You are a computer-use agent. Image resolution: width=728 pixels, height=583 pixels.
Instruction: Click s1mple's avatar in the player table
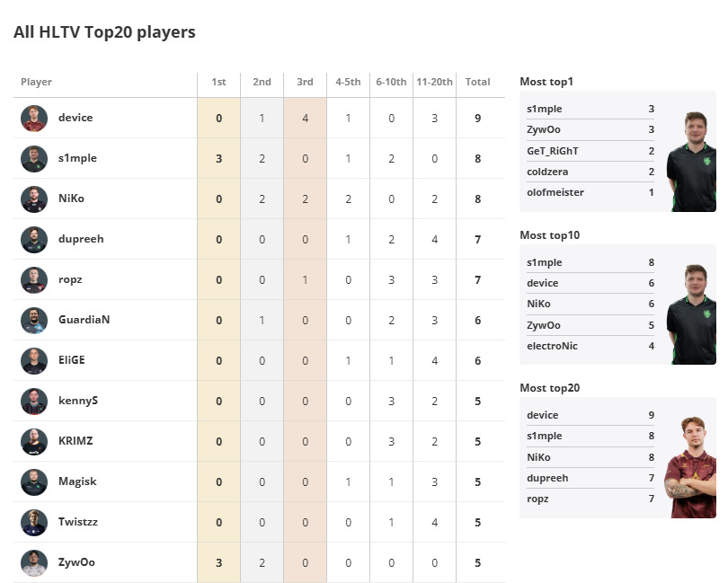(34, 159)
